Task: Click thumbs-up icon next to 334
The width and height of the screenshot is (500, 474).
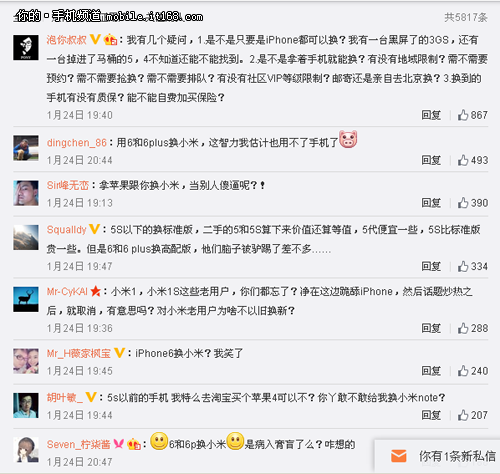Action: [463, 266]
